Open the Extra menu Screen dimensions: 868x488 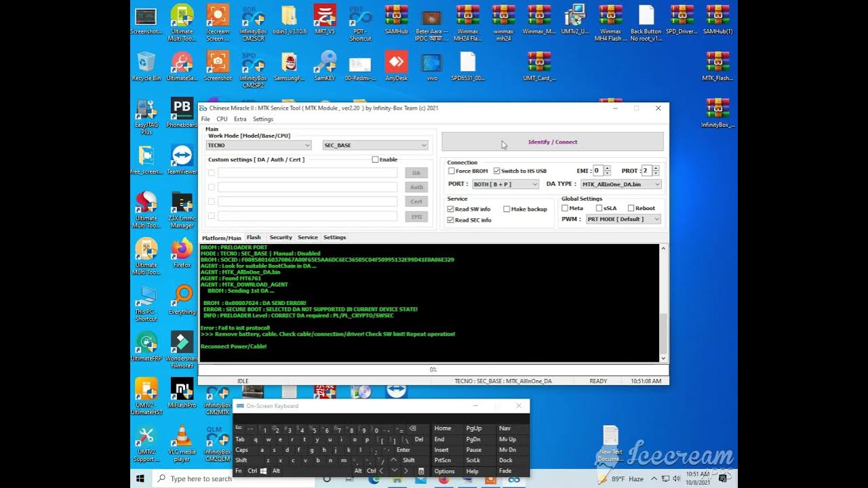tap(240, 119)
